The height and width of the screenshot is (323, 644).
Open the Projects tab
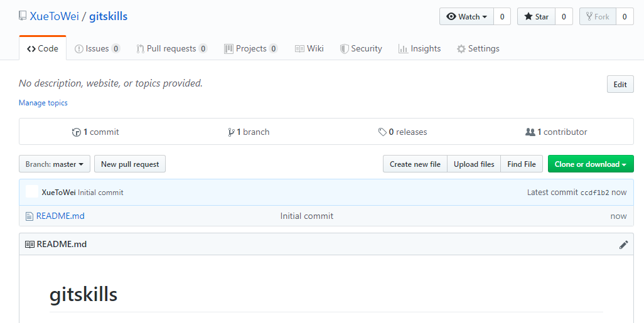251,48
